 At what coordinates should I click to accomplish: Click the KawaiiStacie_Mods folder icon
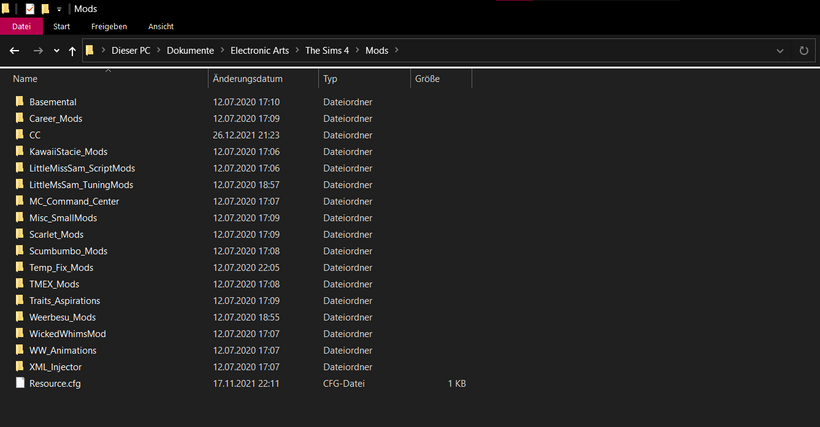pyautogui.click(x=20, y=152)
